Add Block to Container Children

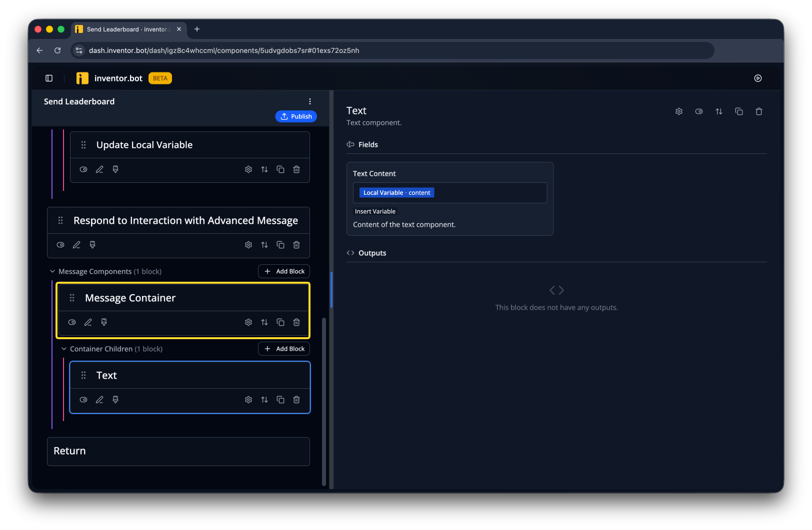[x=284, y=349]
